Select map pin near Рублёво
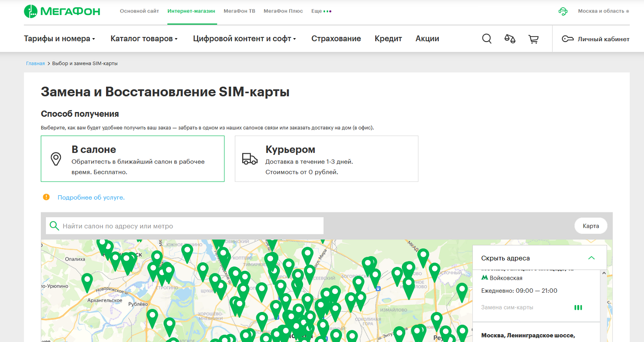644x342 pixels. (152, 318)
